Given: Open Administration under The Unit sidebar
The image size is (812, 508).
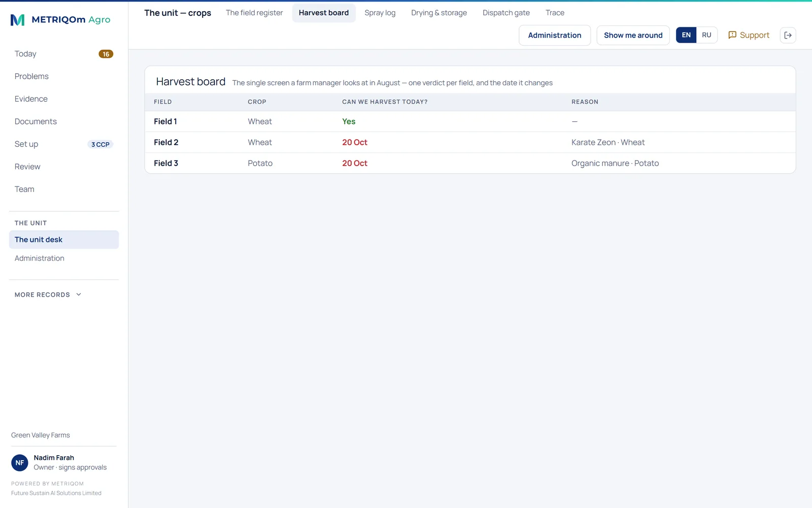Looking at the screenshot, I should [x=64, y=258].
